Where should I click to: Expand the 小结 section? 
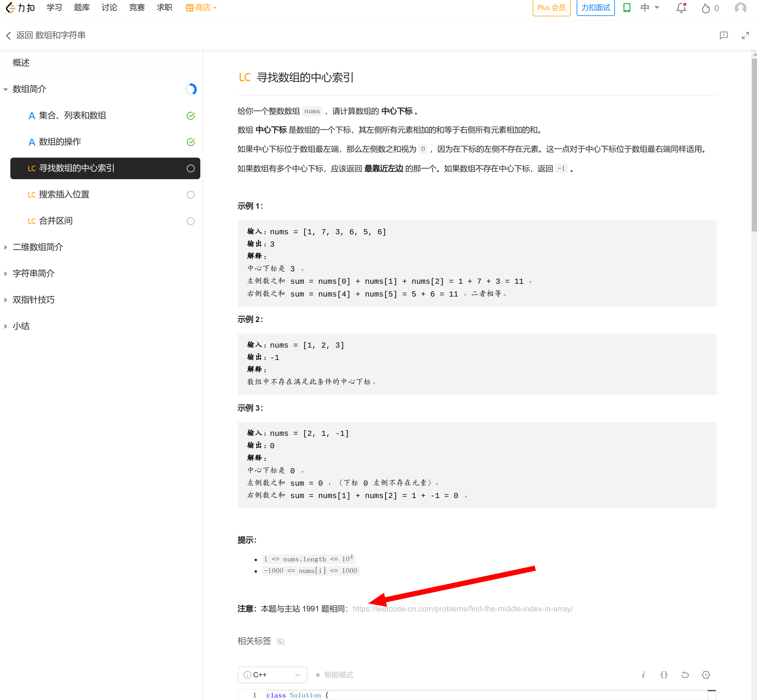click(21, 326)
